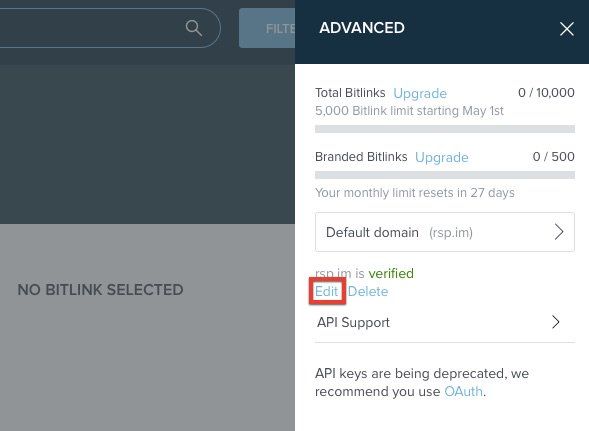Screen dimensions: 589x431
Task: Open the API Support chevron arrow
Action: [x=556, y=322]
